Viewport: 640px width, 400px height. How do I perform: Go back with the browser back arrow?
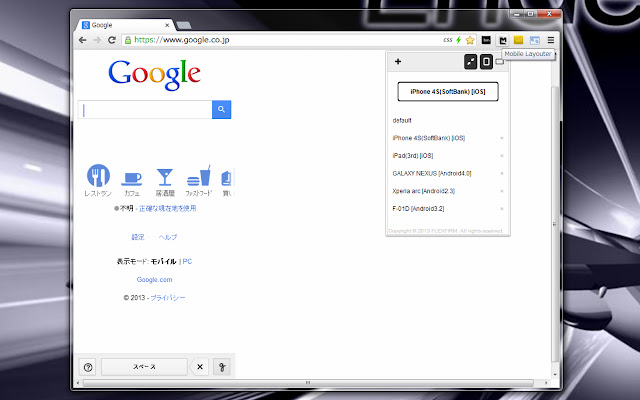82,40
